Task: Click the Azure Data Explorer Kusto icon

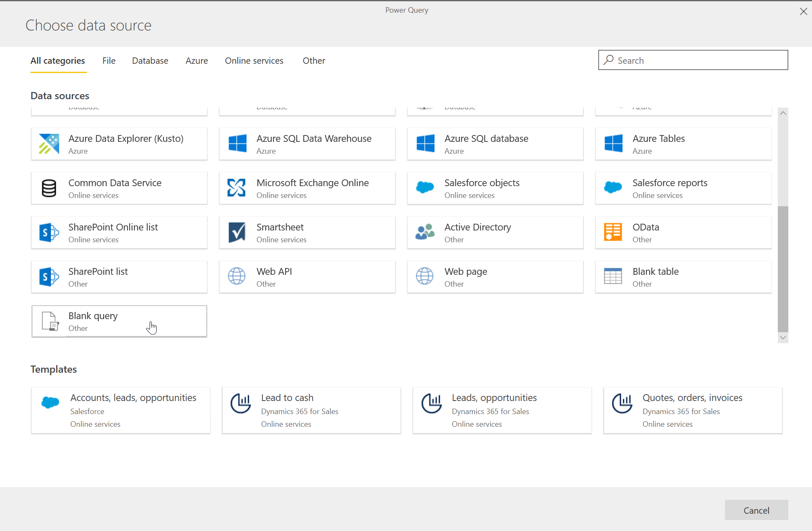Action: [x=49, y=144]
